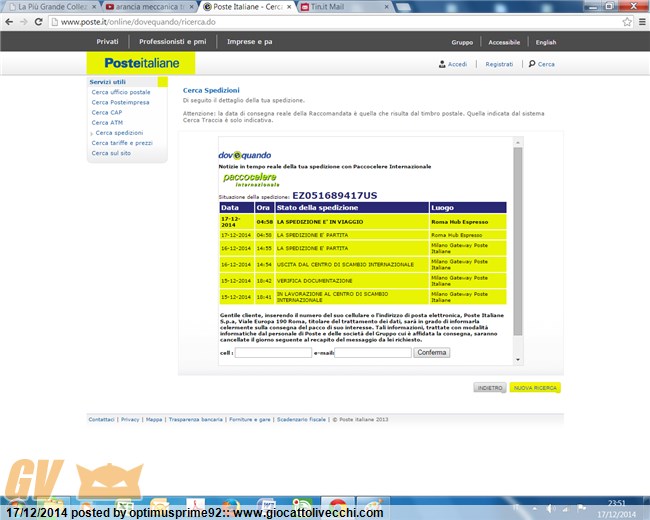Open the Trasparenza bancaria footer link
The width and height of the screenshot is (650, 520).
[x=196, y=420]
